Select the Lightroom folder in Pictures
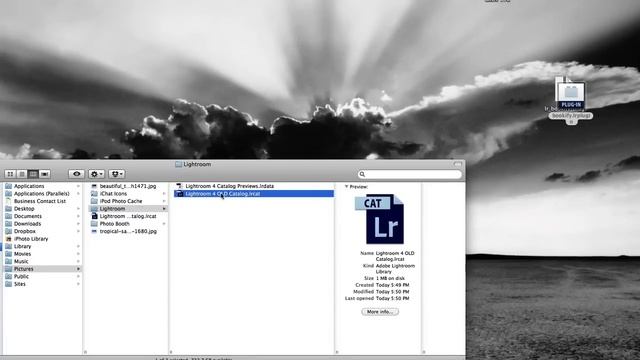This screenshot has height=360, width=640. click(128, 209)
